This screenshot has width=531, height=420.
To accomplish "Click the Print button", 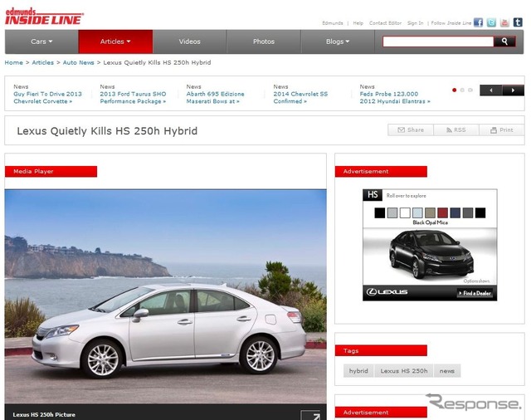I will pyautogui.click(x=501, y=130).
